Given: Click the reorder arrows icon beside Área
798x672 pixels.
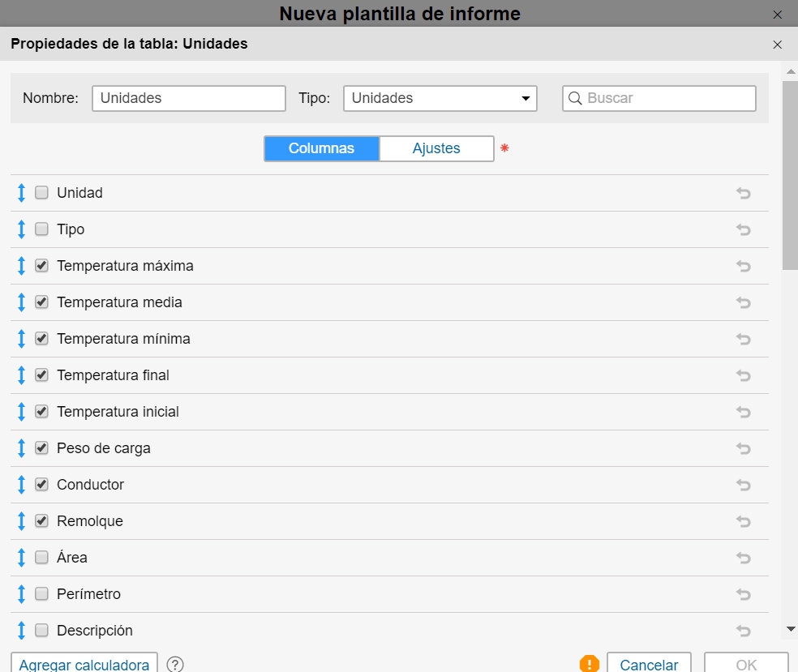Looking at the screenshot, I should pyautogui.click(x=21, y=558).
